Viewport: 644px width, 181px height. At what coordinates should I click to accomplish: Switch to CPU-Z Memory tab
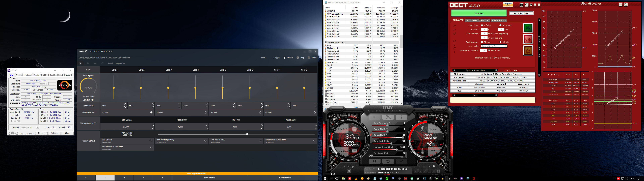tap(37, 75)
